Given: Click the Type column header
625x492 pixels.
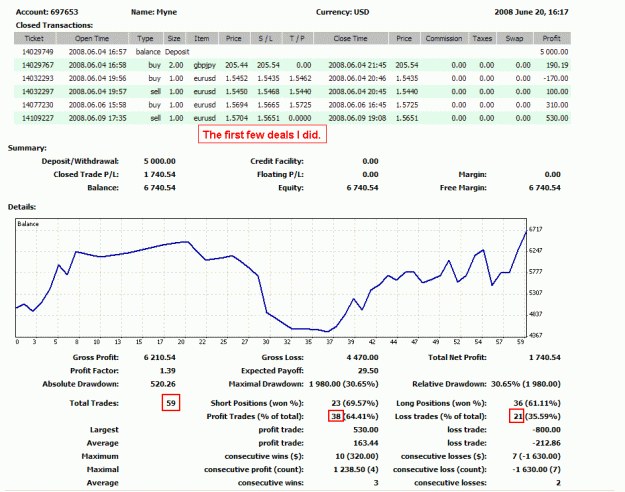Looking at the screenshot, I should click(x=145, y=38).
